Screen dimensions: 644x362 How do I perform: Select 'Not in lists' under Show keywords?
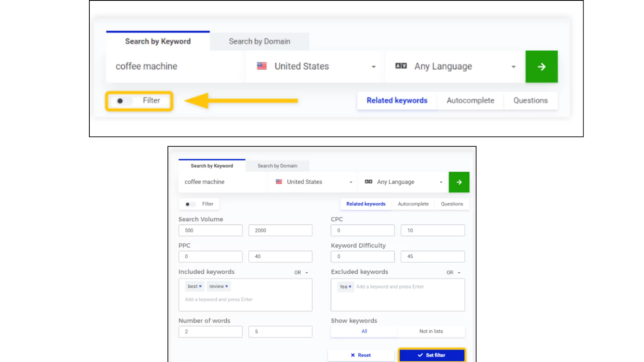click(431, 331)
